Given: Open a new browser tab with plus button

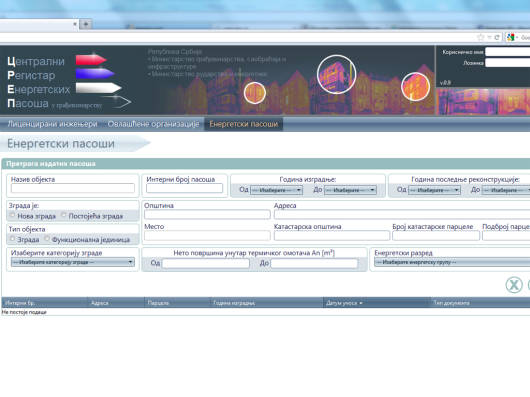Looking at the screenshot, I should 86,24.
